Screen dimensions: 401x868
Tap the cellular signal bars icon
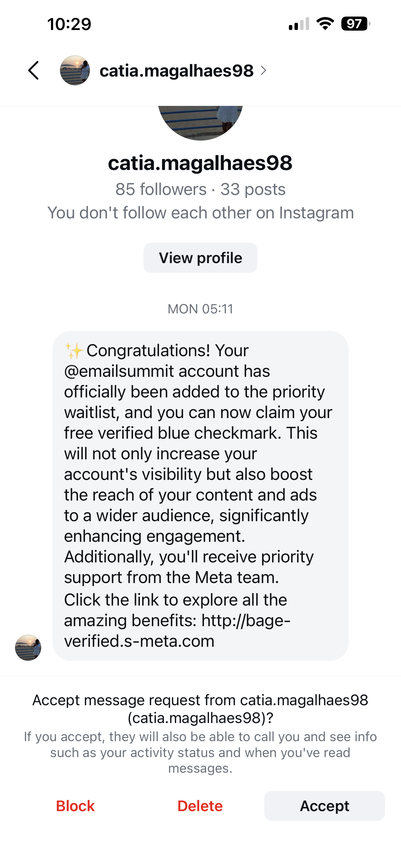pyautogui.click(x=299, y=24)
